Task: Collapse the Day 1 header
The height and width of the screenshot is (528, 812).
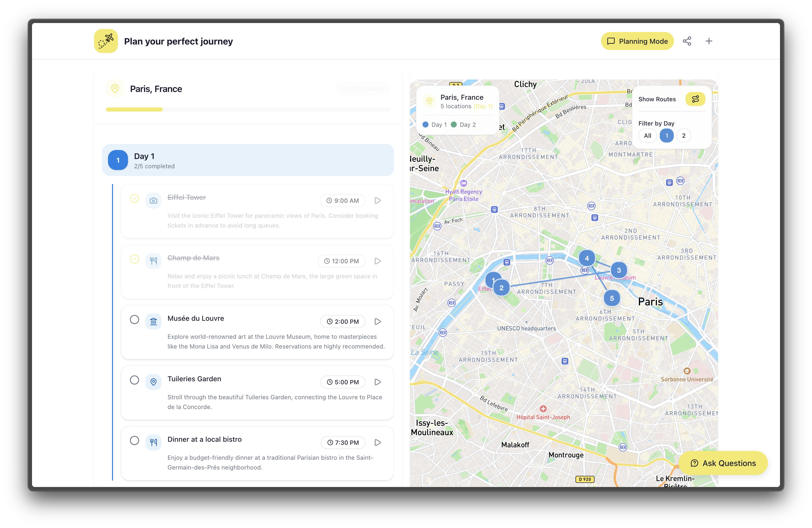Action: click(x=248, y=160)
